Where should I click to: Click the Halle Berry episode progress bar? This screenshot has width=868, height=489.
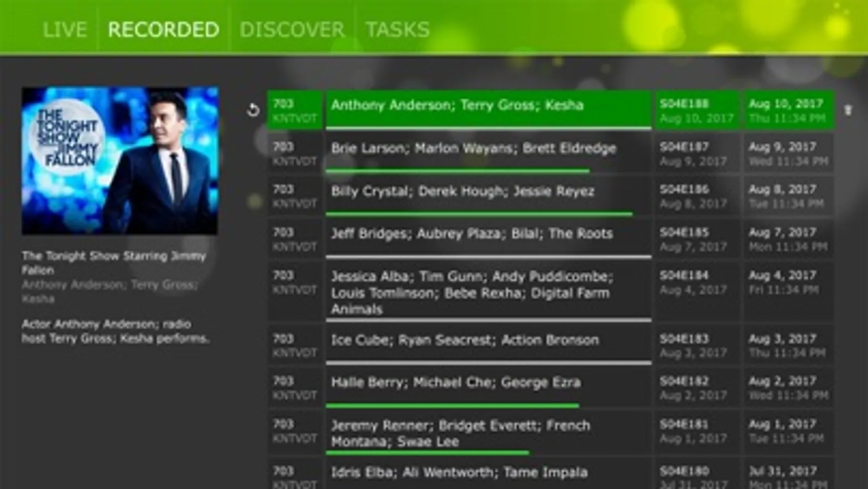tap(452, 405)
